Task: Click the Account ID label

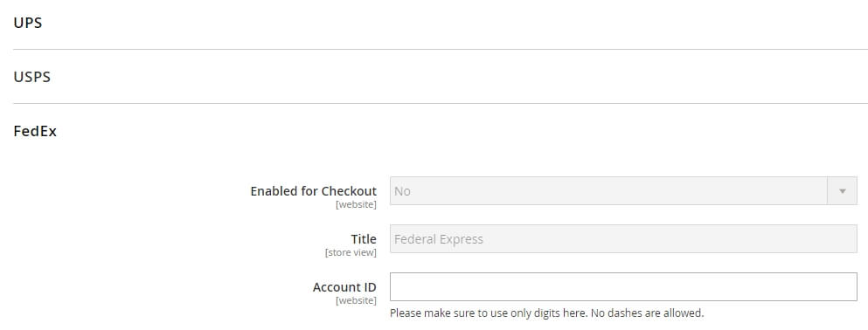Action: tap(344, 287)
